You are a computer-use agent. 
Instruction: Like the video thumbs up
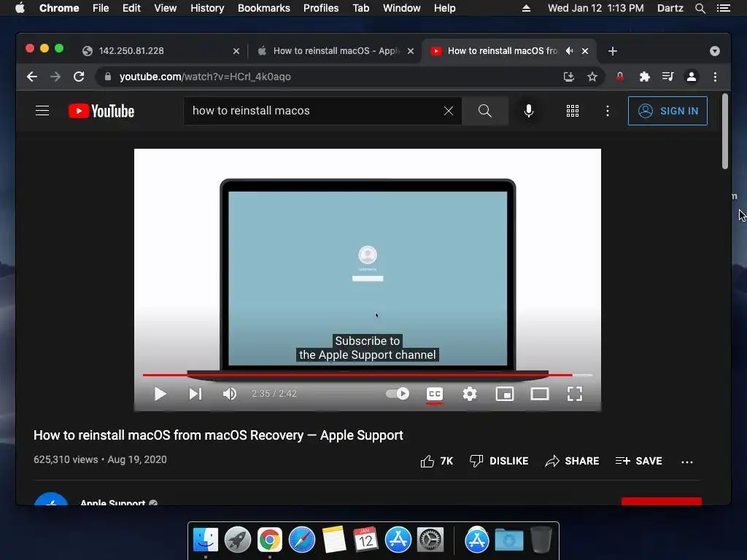point(436,461)
